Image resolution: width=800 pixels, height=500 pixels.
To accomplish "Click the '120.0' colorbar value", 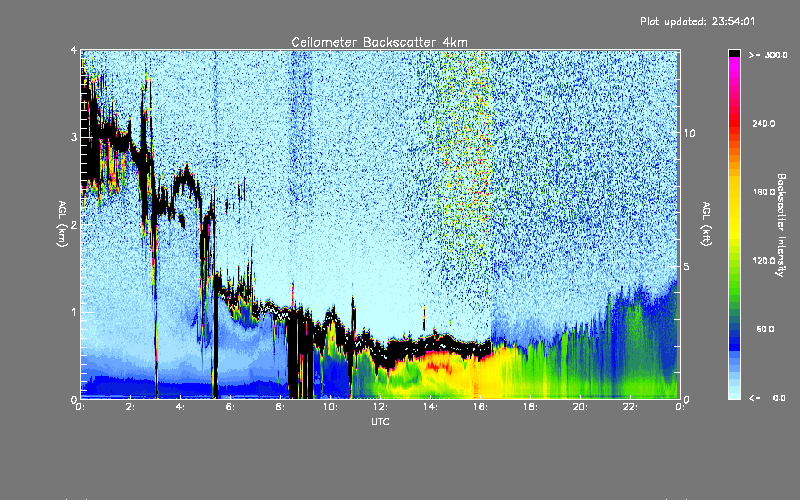I will pyautogui.click(x=764, y=260).
